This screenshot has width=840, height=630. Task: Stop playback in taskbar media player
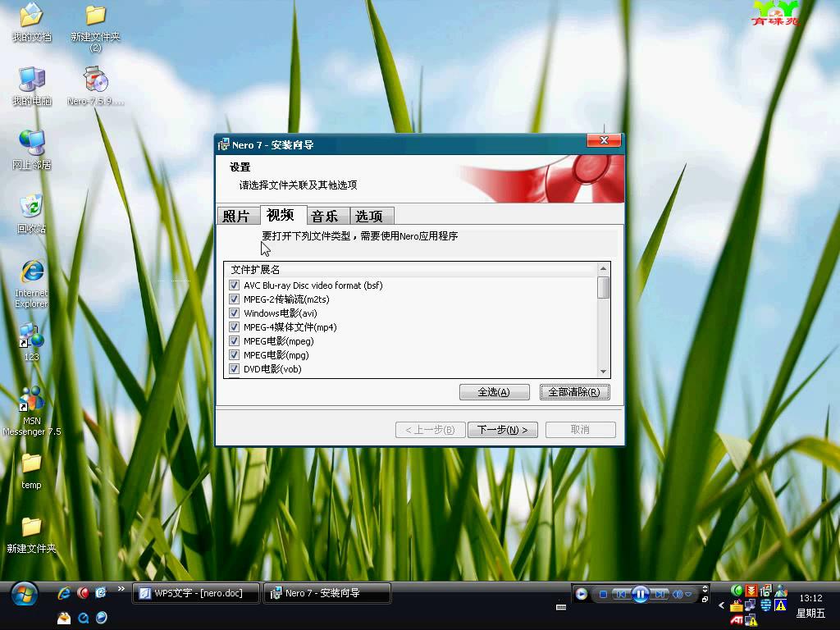click(603, 594)
